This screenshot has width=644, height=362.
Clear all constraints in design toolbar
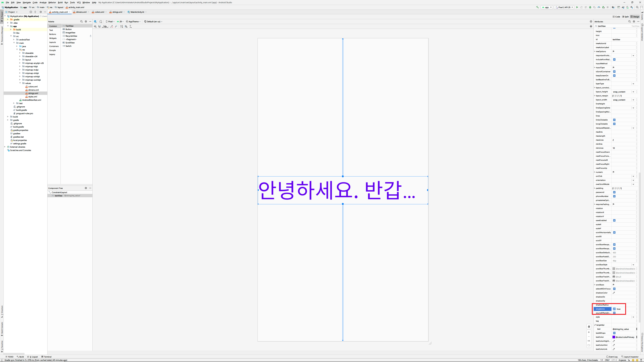coord(112,26)
